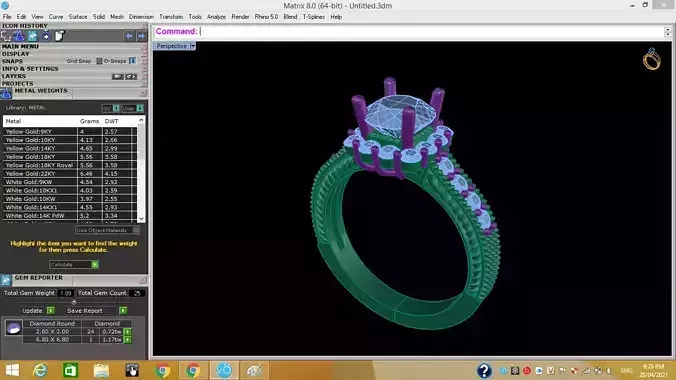Click the metal list scroll up arrow
This screenshot has height=380, width=676.
[x=141, y=120]
